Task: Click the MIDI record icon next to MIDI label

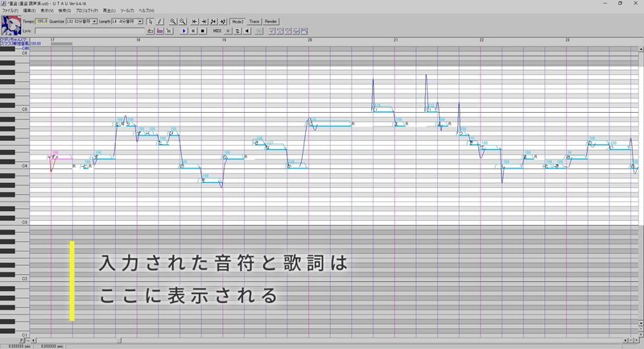Action: click(x=228, y=31)
